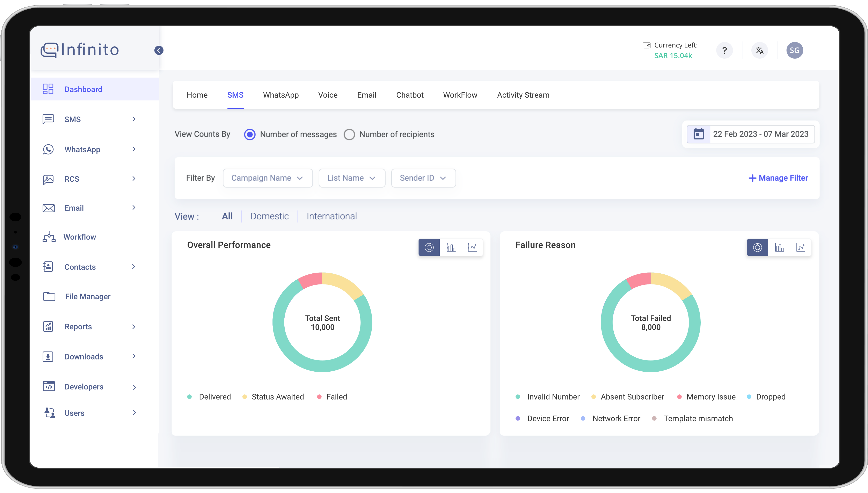Click the help question mark icon
The image size is (868, 493).
724,51
